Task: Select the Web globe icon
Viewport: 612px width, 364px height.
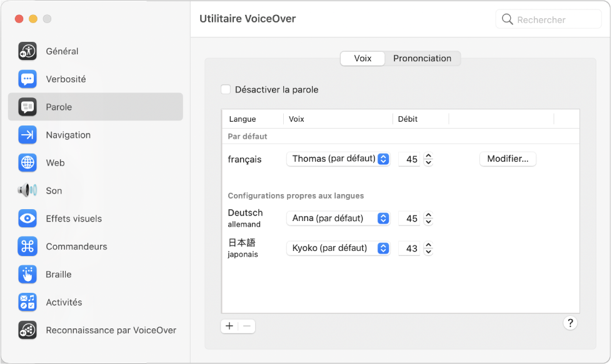Action: 28,163
